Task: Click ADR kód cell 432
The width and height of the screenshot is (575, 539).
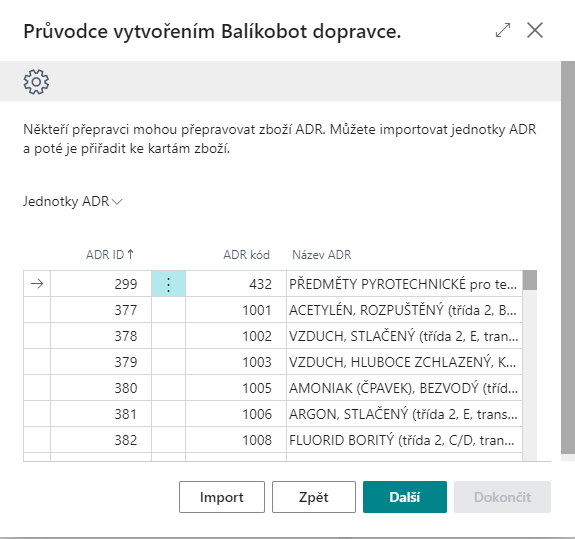Action: point(236,284)
